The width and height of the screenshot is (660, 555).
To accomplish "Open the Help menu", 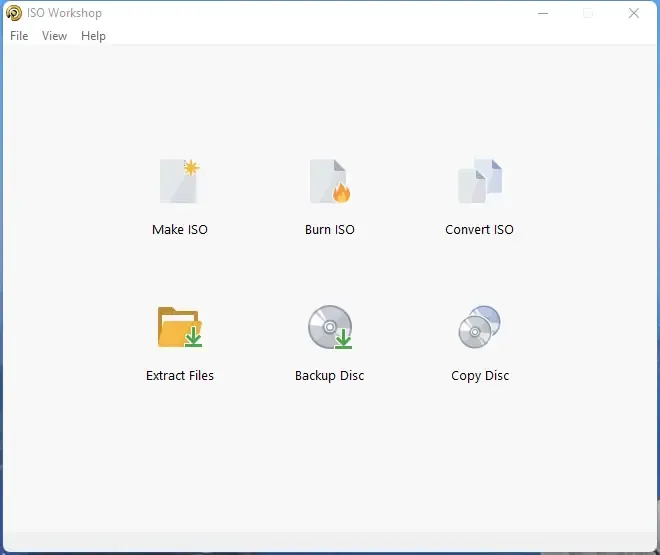I will pos(93,36).
